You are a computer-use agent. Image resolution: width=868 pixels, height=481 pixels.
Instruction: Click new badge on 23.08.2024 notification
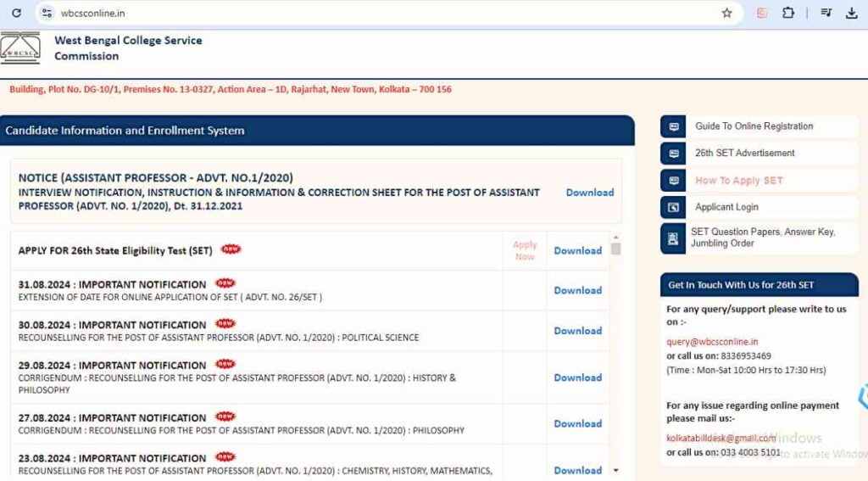click(x=225, y=457)
